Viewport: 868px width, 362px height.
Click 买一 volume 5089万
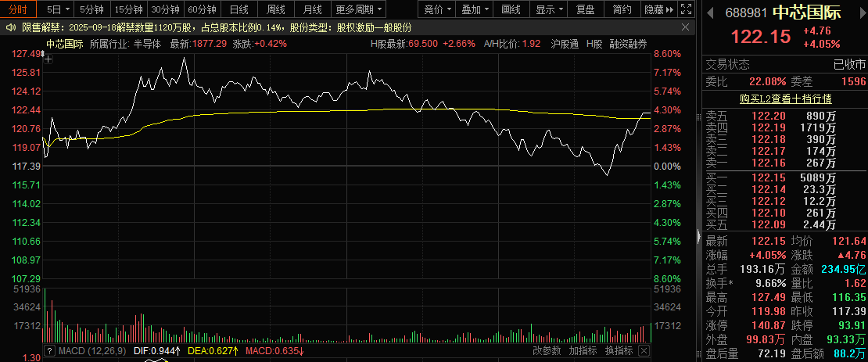pyautogui.click(x=820, y=178)
